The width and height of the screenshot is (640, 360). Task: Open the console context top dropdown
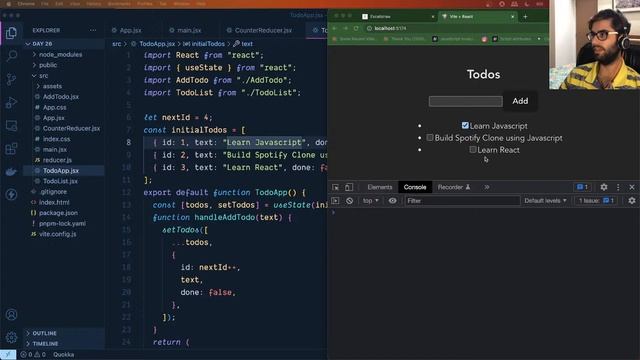tap(371, 201)
